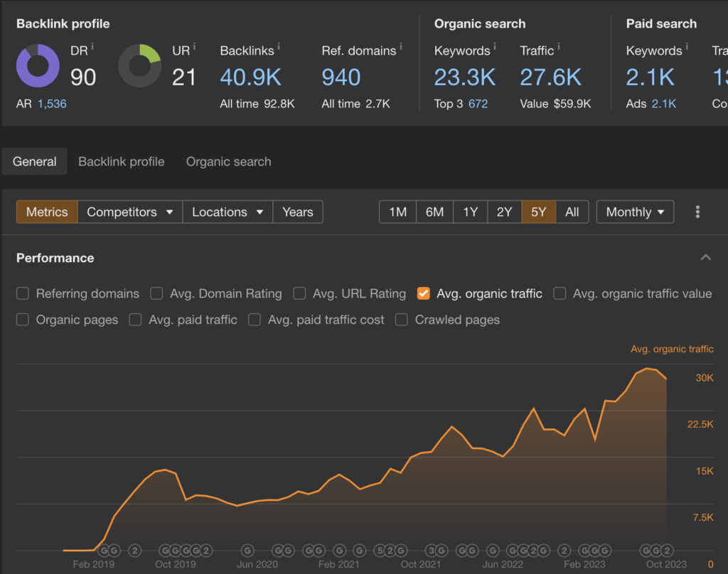
Task: Tick the Avg. URL Rating checkbox
Action: (299, 293)
